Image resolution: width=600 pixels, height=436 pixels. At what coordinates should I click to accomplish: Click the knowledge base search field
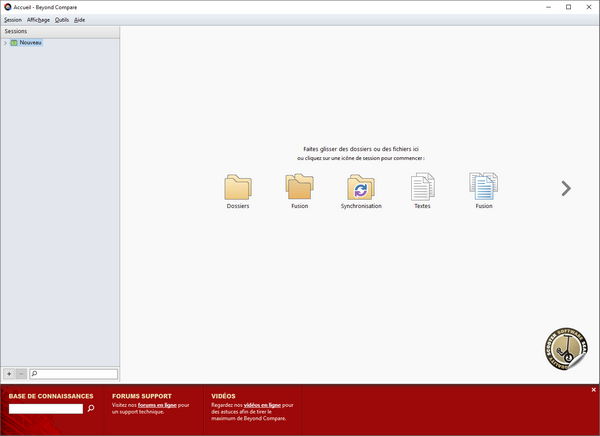coord(46,408)
